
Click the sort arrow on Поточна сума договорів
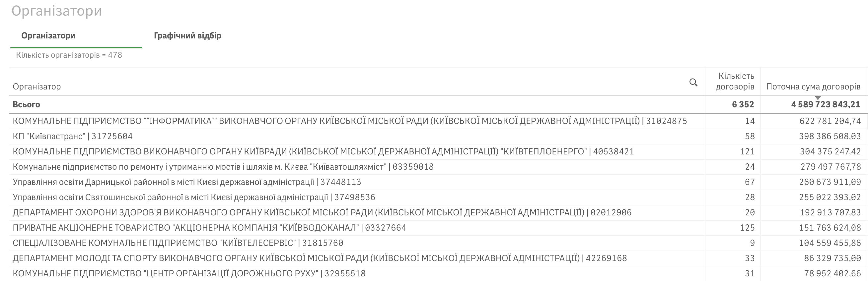click(818, 98)
